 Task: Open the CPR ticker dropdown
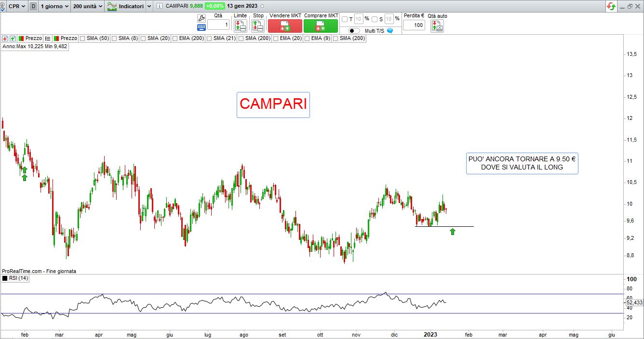pyautogui.click(x=17, y=7)
